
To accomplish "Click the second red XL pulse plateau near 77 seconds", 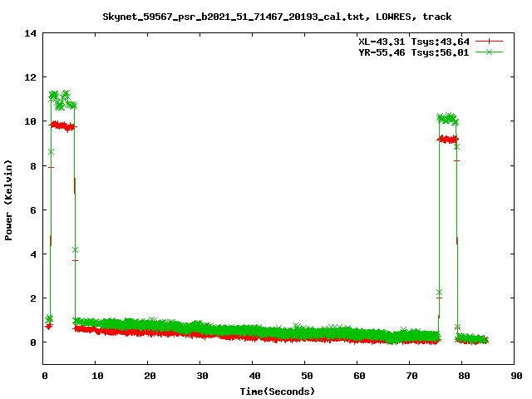I will click(x=448, y=139).
